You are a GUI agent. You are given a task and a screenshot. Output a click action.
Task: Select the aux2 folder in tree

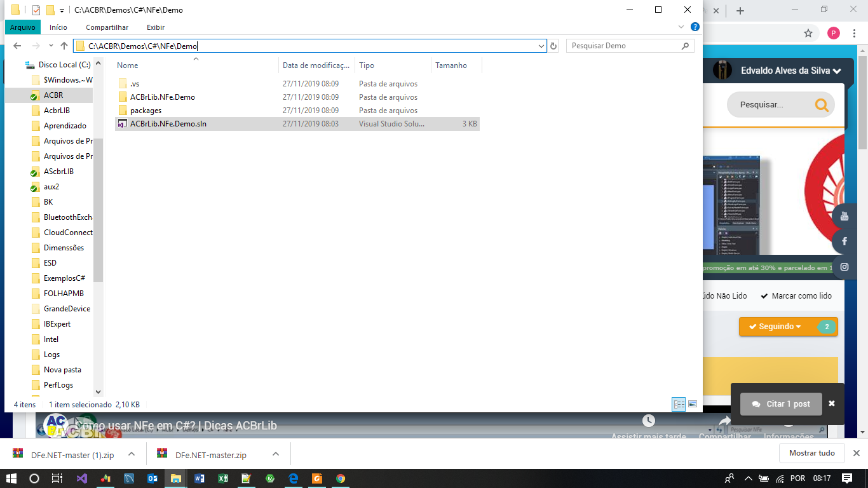tap(51, 187)
